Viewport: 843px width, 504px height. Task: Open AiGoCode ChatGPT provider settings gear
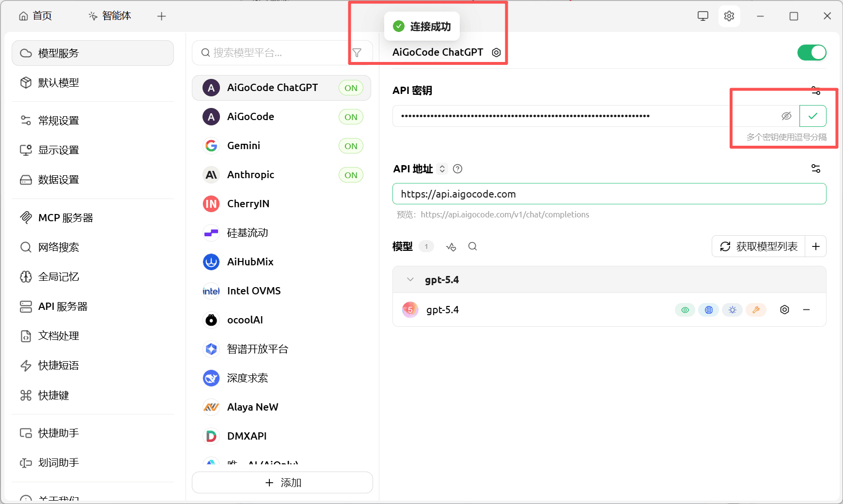pos(496,52)
